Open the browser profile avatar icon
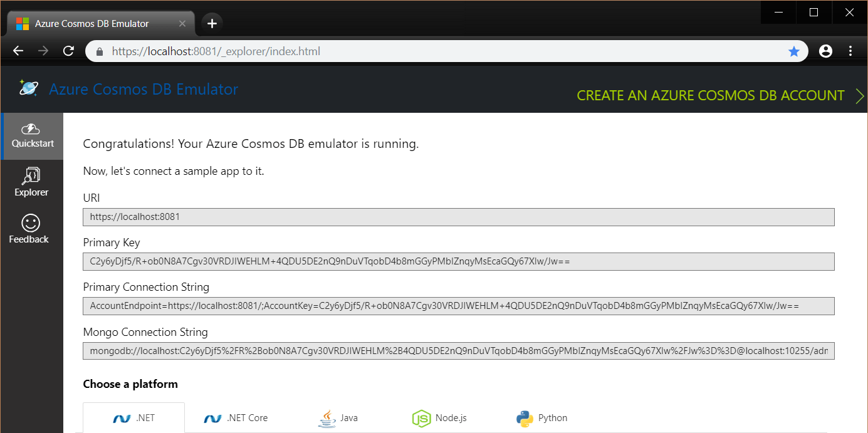The width and height of the screenshot is (868, 433). 825,51
